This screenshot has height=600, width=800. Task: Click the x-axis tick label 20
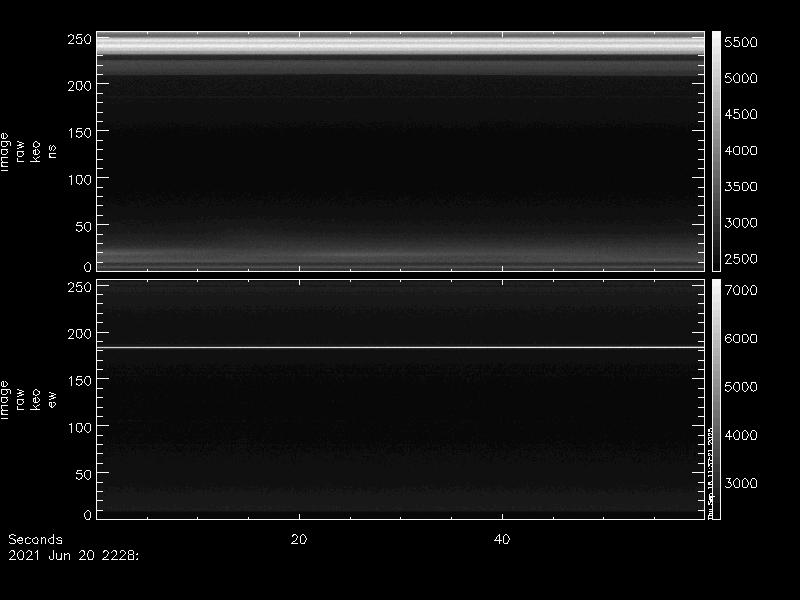(298, 540)
